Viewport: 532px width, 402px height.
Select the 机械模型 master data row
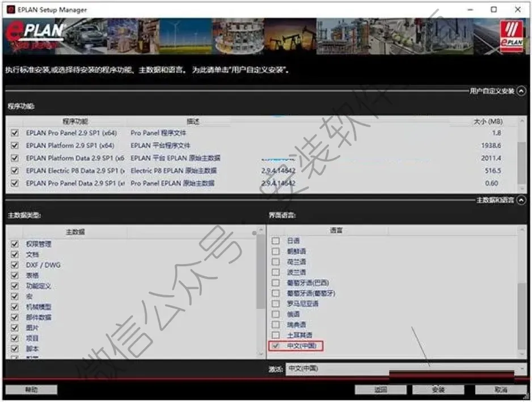click(x=39, y=307)
